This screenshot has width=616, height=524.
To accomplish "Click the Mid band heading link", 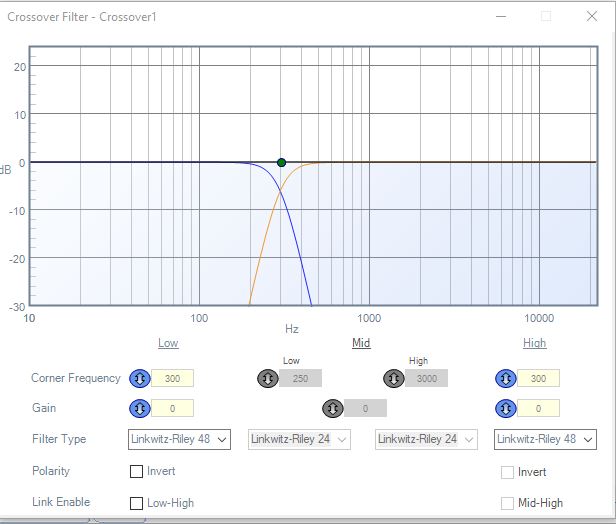I will pos(361,343).
